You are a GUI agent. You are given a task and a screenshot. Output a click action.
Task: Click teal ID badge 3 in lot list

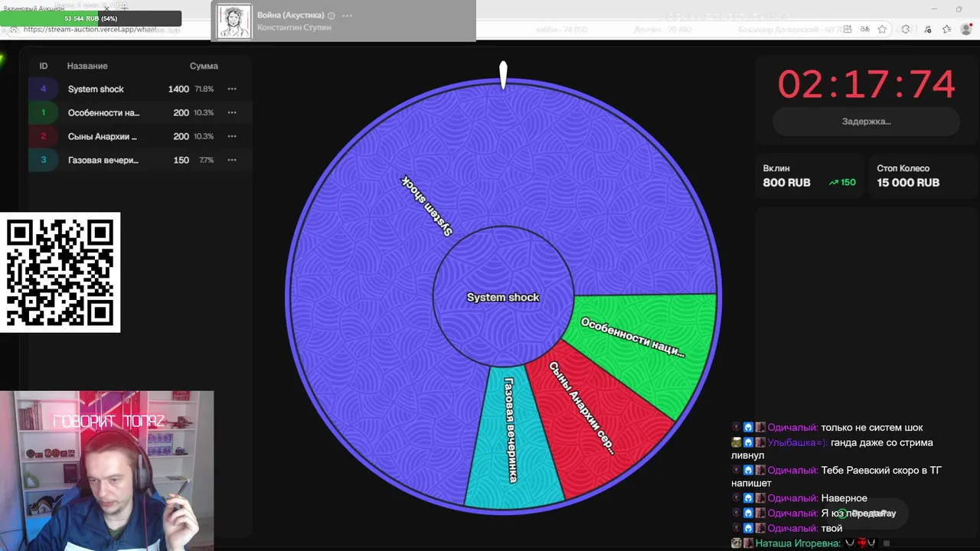pyautogui.click(x=43, y=160)
